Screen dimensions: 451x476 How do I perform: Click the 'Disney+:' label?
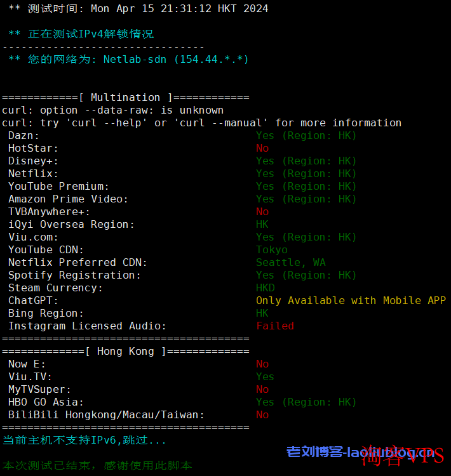tap(33, 161)
